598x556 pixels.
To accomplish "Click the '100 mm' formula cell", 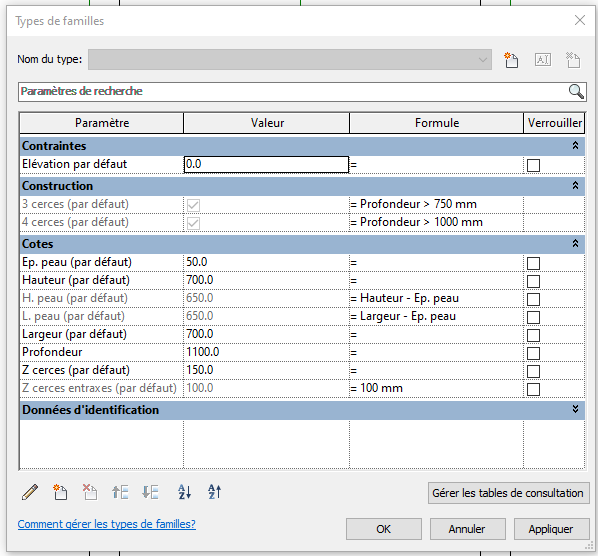I will coord(436,388).
